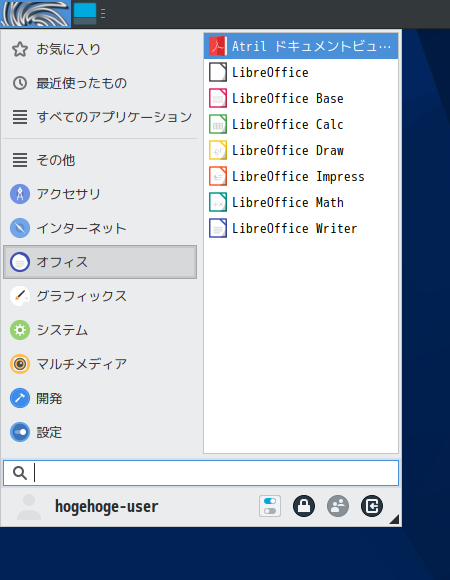Select 最近使ったもの recently used category

100,83
